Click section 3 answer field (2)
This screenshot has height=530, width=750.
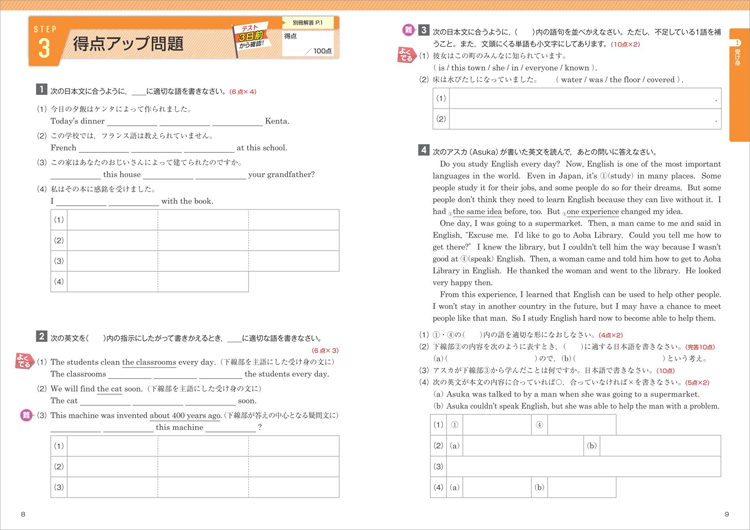pos(585,119)
